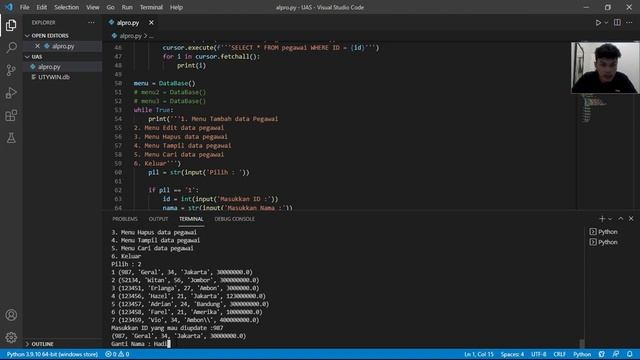The width and height of the screenshot is (640, 360).
Task: Click code line 'menu = DataBase()'
Action: click(x=164, y=83)
